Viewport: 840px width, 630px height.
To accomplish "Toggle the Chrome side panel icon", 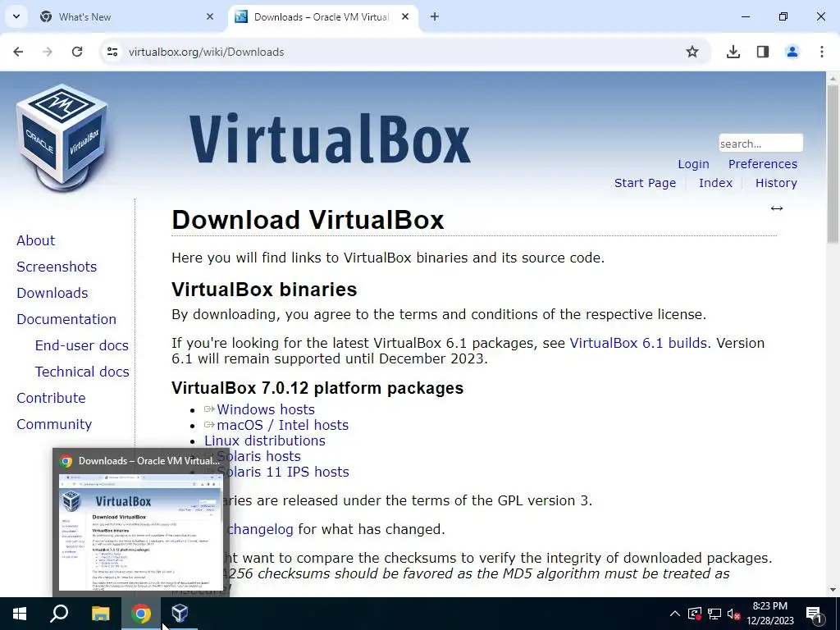I will click(x=763, y=52).
